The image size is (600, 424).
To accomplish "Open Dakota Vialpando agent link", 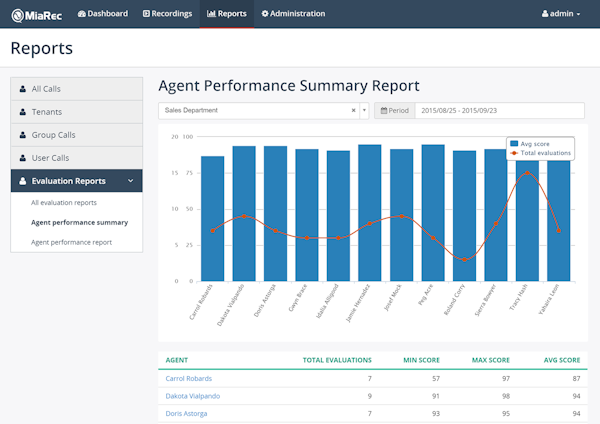I will (x=193, y=396).
